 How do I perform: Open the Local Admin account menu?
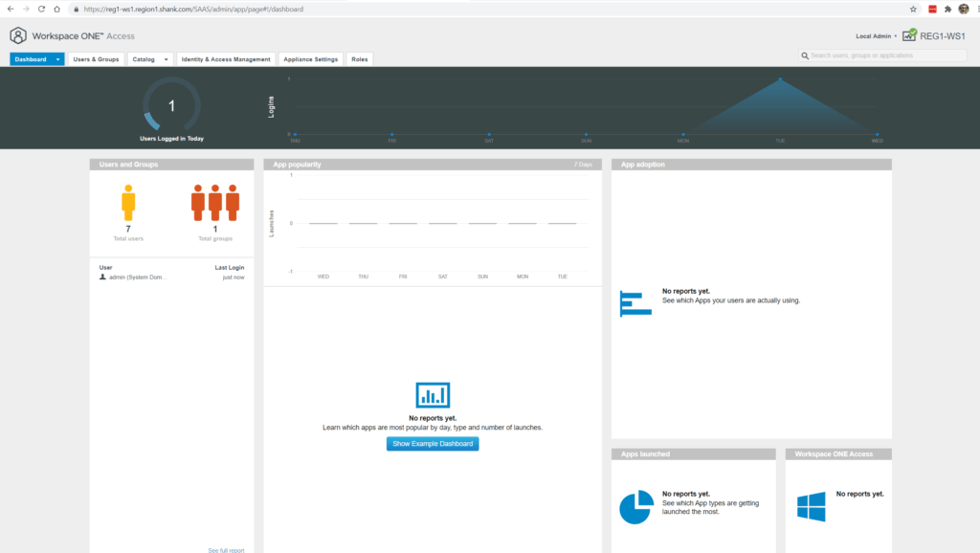[x=876, y=36]
